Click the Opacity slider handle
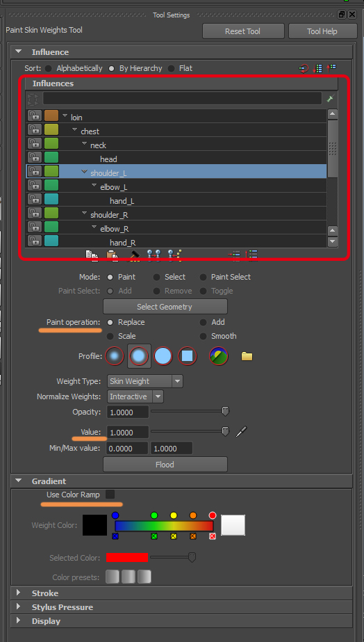The image size is (364, 642). click(225, 412)
